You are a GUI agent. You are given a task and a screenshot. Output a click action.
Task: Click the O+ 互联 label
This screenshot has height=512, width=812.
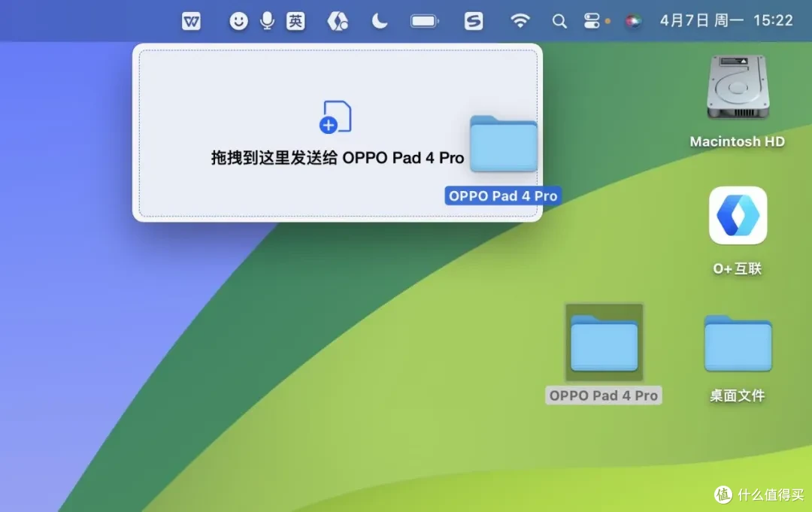[738, 268]
